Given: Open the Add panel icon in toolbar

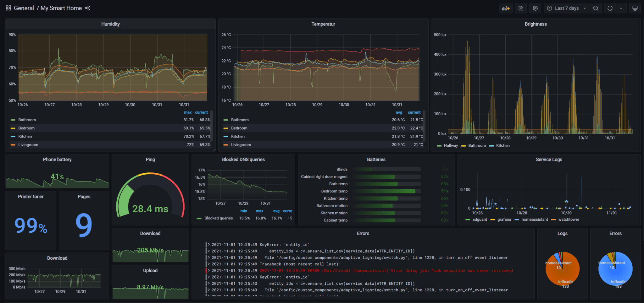Looking at the screenshot, I should [x=505, y=8].
